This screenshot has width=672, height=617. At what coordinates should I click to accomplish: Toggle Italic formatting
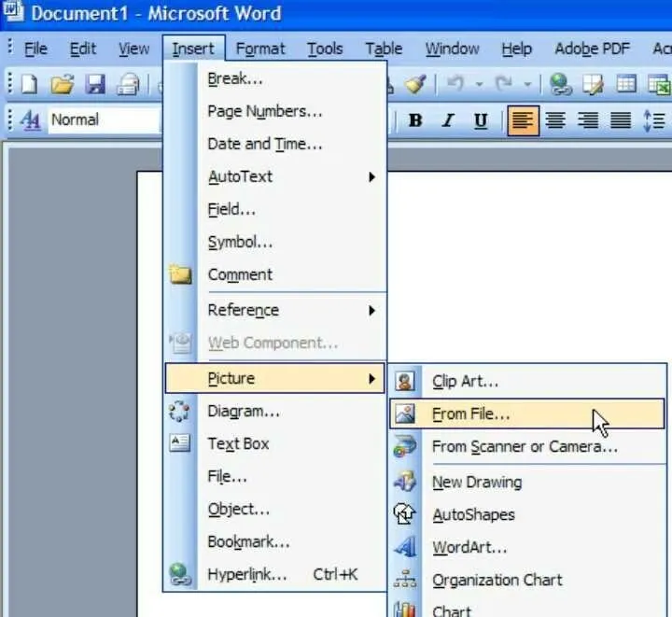tap(448, 120)
